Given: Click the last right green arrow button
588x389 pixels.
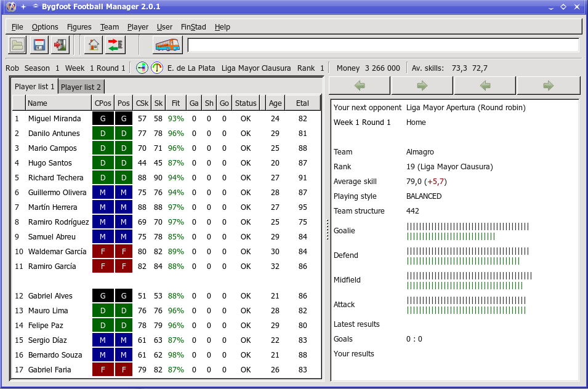Looking at the screenshot, I should coord(548,86).
